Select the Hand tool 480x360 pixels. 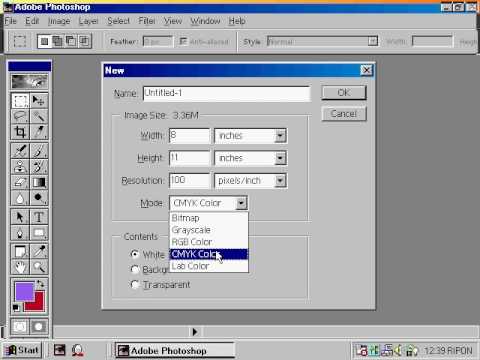click(20, 267)
